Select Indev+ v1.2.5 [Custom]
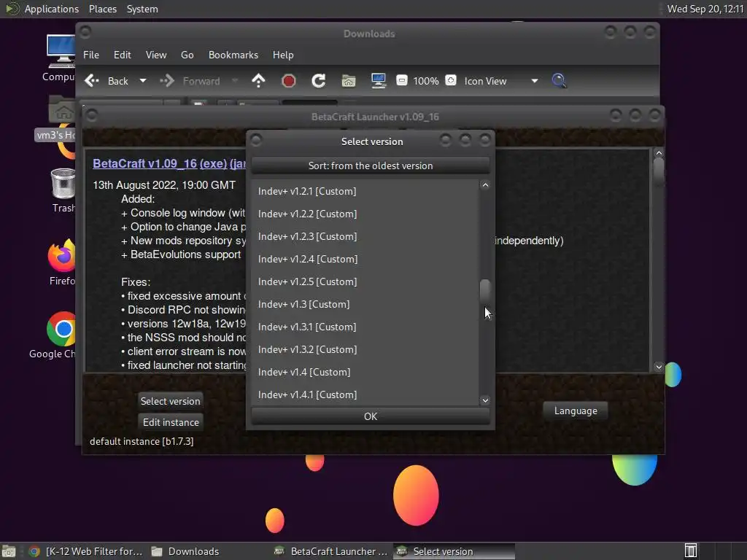 coord(365,281)
